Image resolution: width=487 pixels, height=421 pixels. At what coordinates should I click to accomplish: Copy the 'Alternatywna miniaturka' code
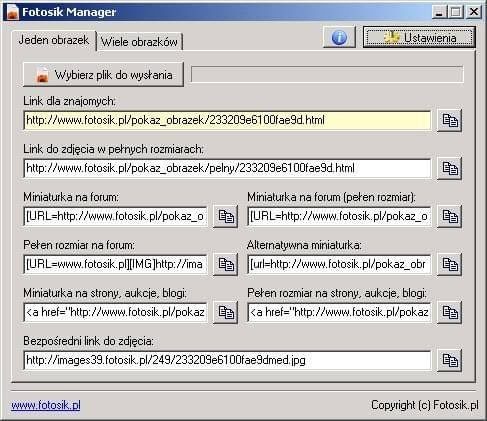pos(449,264)
